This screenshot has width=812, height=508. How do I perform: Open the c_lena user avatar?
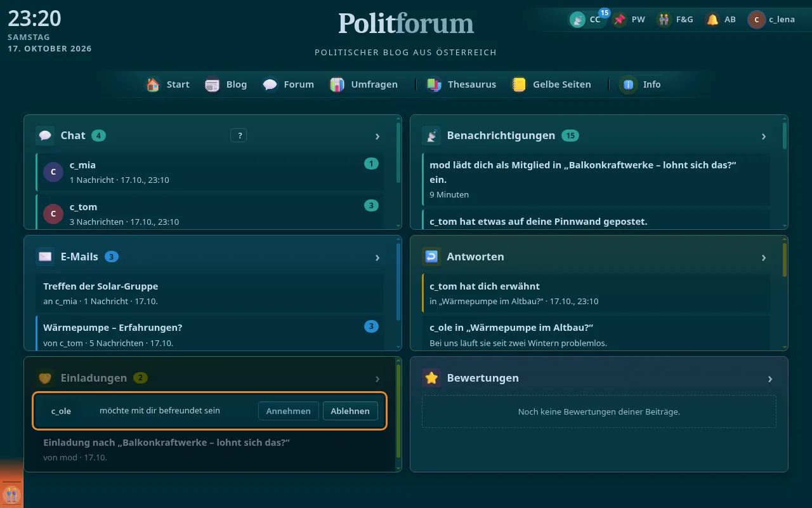(757, 20)
